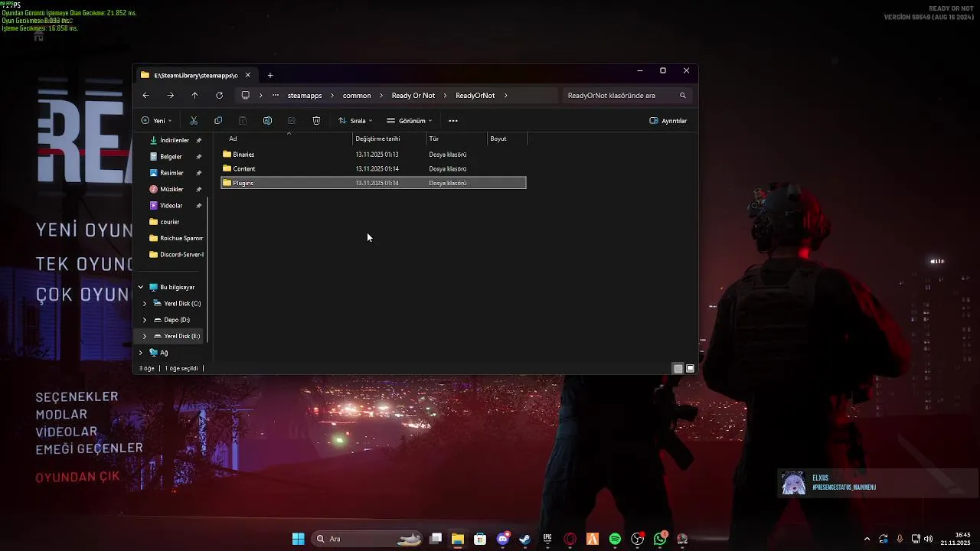Click the Cut scissors icon in Explorer toolbar
The height and width of the screenshot is (551, 980).
(x=194, y=121)
